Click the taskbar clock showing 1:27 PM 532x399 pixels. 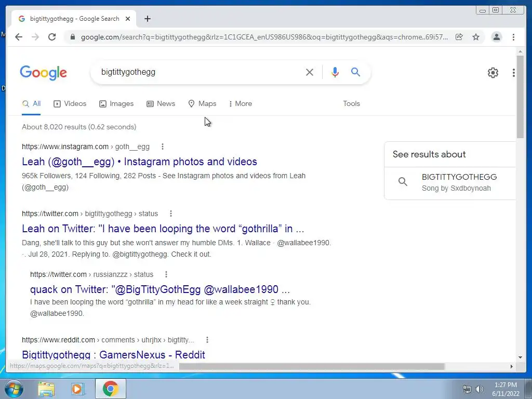(506, 389)
